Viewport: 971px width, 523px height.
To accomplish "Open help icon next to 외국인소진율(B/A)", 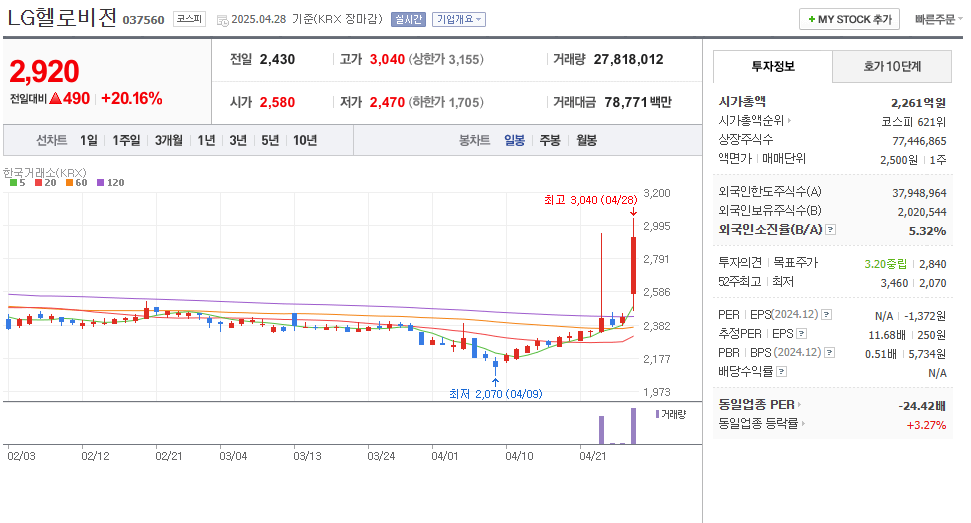I will pos(831,230).
